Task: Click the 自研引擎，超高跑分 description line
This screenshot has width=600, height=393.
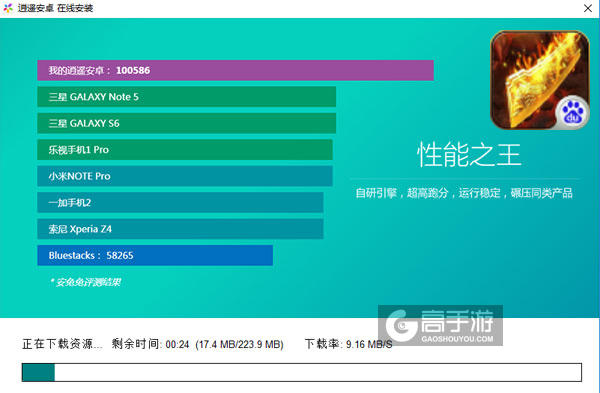Action: pyautogui.click(x=464, y=193)
